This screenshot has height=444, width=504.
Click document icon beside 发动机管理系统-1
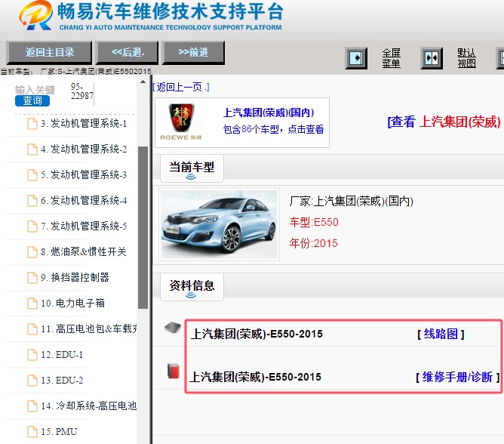point(32,124)
